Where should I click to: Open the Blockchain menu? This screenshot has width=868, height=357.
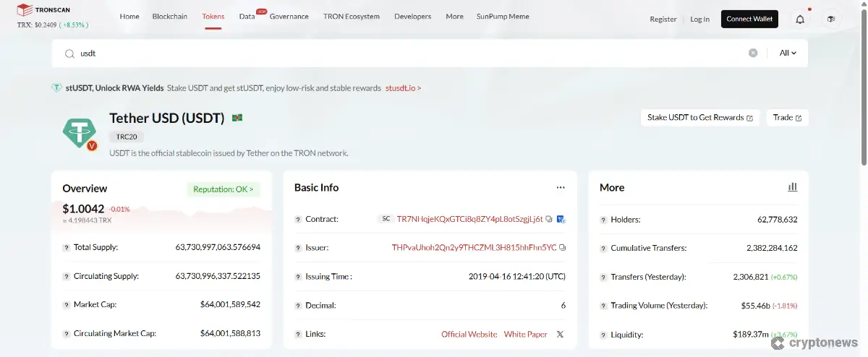(170, 17)
